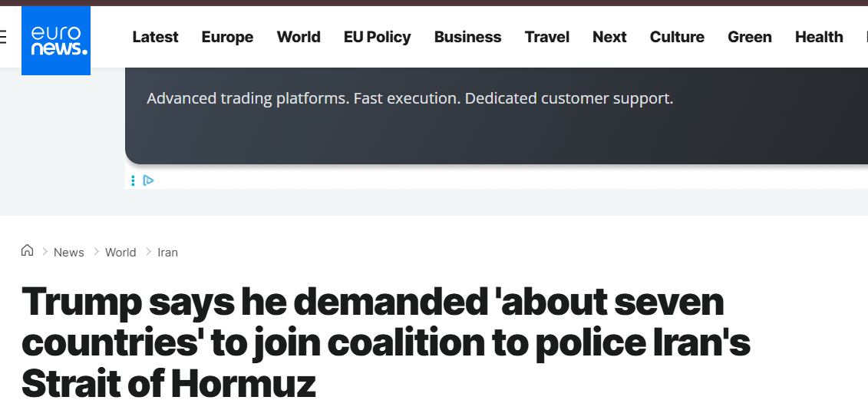Image resolution: width=868 pixels, height=420 pixels.
Task: Open the ad options three-dot icon
Action: tap(133, 180)
